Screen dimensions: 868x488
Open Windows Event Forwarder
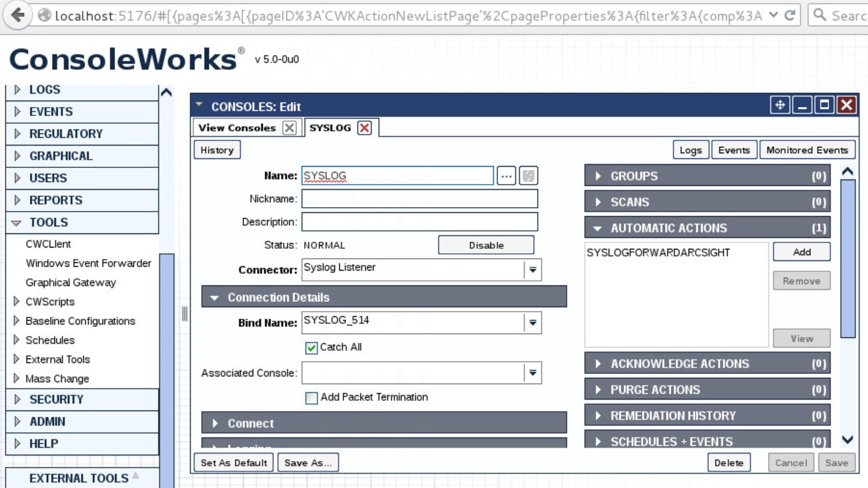coord(89,264)
